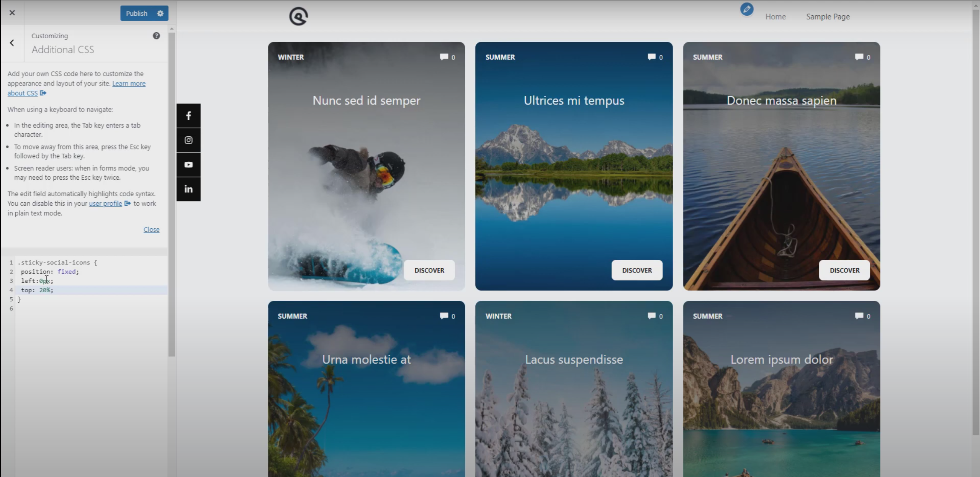Close the Customizer with X icon

[x=12, y=13]
